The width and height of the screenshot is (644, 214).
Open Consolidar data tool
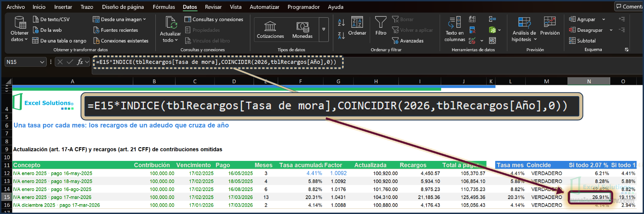coord(492,19)
